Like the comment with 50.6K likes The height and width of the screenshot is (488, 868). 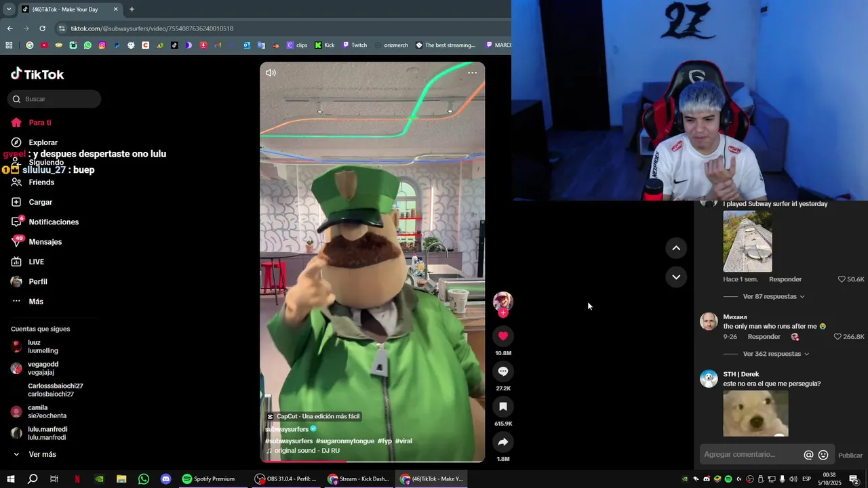842,279
